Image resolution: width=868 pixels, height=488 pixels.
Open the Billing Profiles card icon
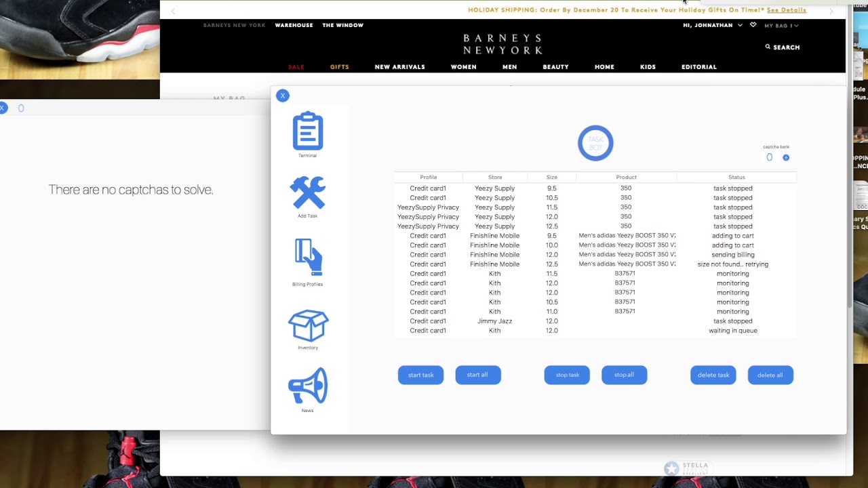pos(307,258)
